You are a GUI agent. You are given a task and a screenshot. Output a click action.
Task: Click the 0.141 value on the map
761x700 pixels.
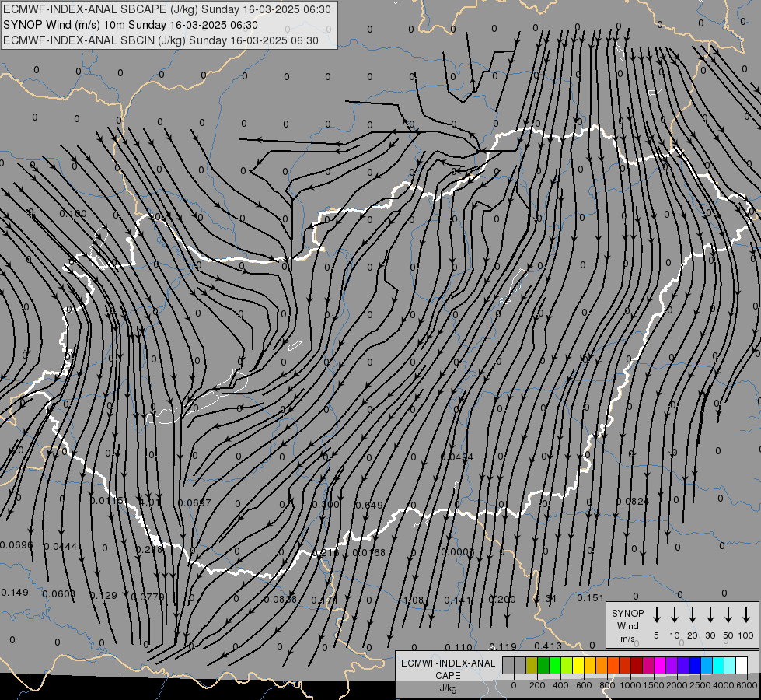(x=458, y=600)
